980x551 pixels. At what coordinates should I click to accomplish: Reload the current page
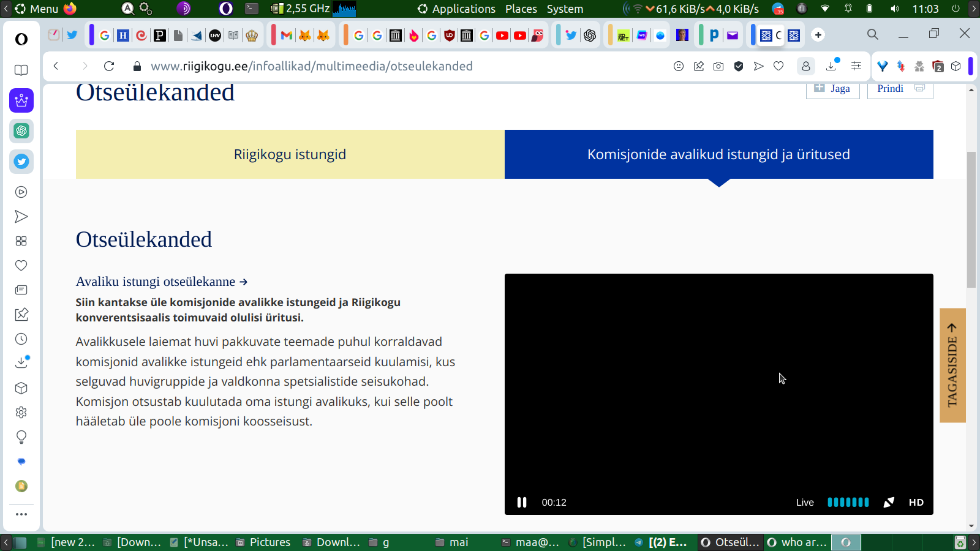[109, 66]
